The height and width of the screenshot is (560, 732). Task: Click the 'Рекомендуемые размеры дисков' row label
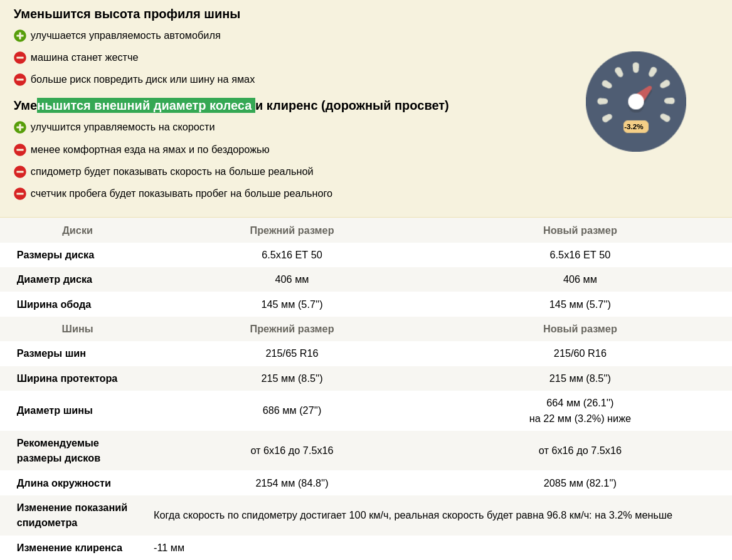58,450
